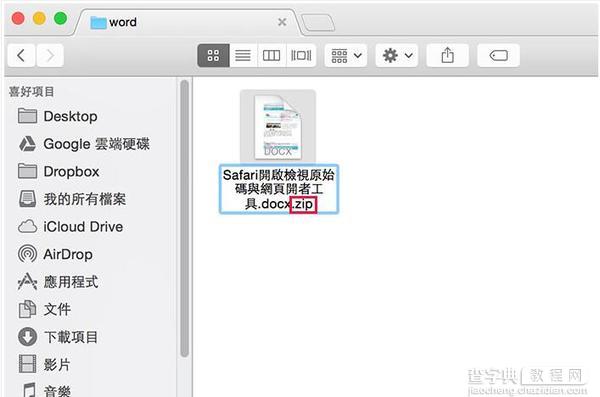Click the file name editing field

[x=279, y=189]
